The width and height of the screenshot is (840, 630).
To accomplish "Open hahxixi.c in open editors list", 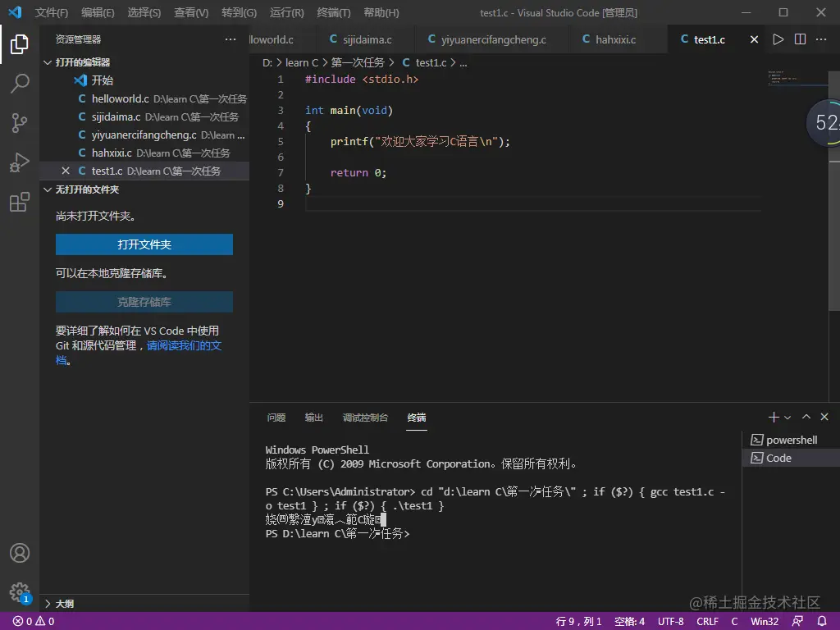I will click(144, 153).
